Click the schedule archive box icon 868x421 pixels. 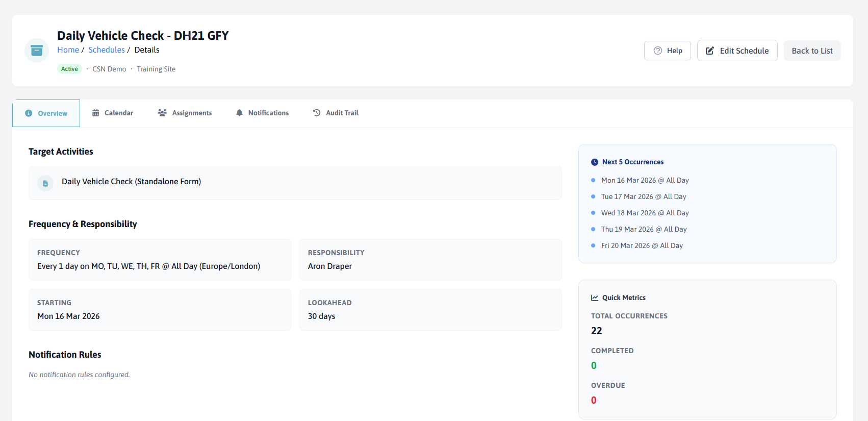click(37, 51)
